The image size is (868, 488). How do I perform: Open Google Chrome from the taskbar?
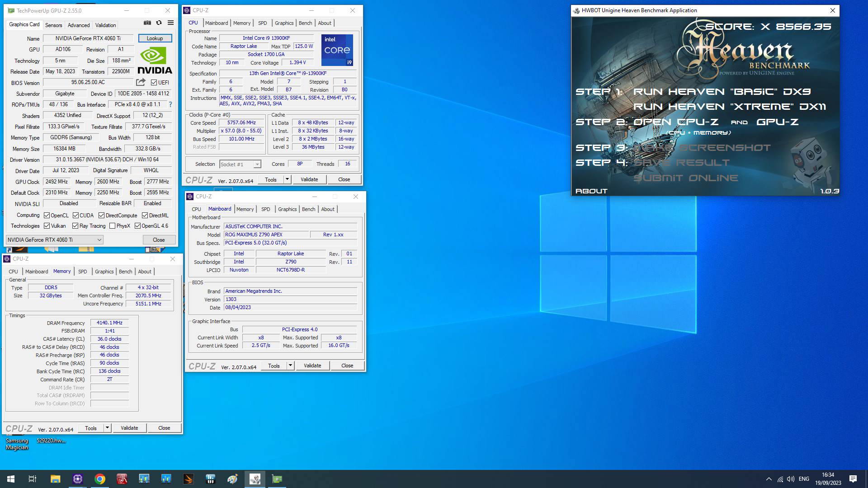[99, 479]
